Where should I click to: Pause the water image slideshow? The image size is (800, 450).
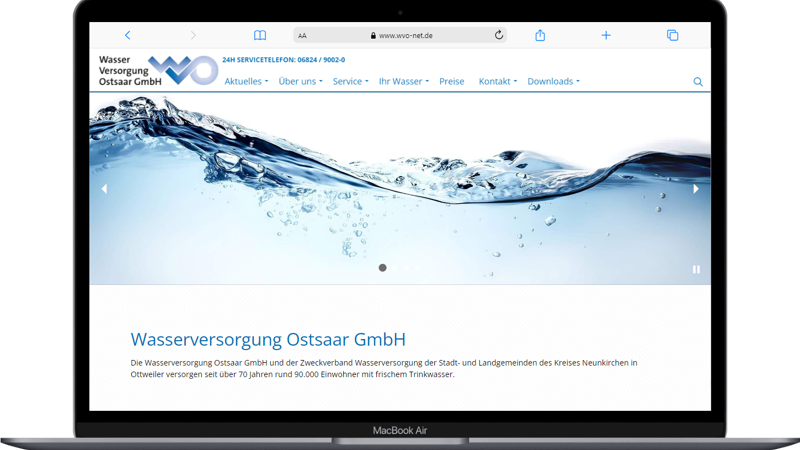696,269
